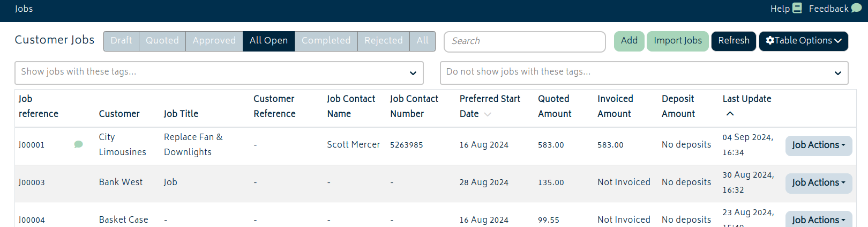Show Rejected jobs tab
This screenshot has width=868, height=227.
tap(384, 41)
